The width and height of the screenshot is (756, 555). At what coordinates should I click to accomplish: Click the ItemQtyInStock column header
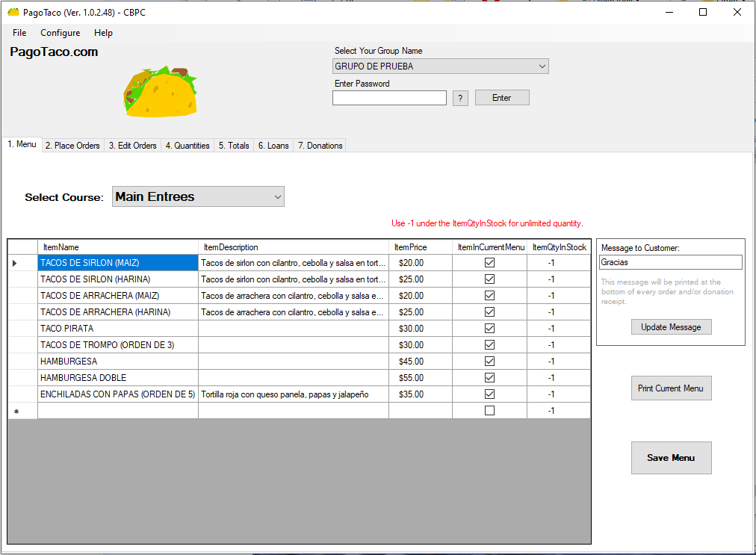pos(559,247)
